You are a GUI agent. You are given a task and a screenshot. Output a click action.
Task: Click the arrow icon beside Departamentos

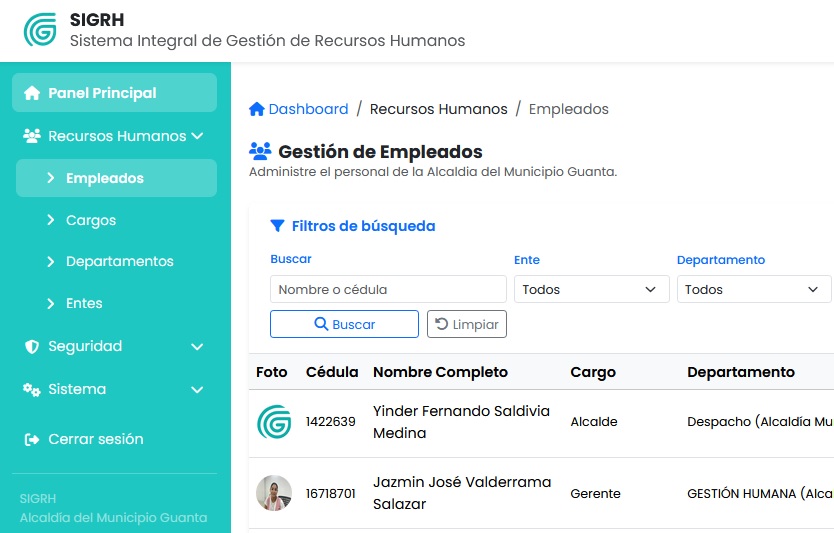[51, 262]
